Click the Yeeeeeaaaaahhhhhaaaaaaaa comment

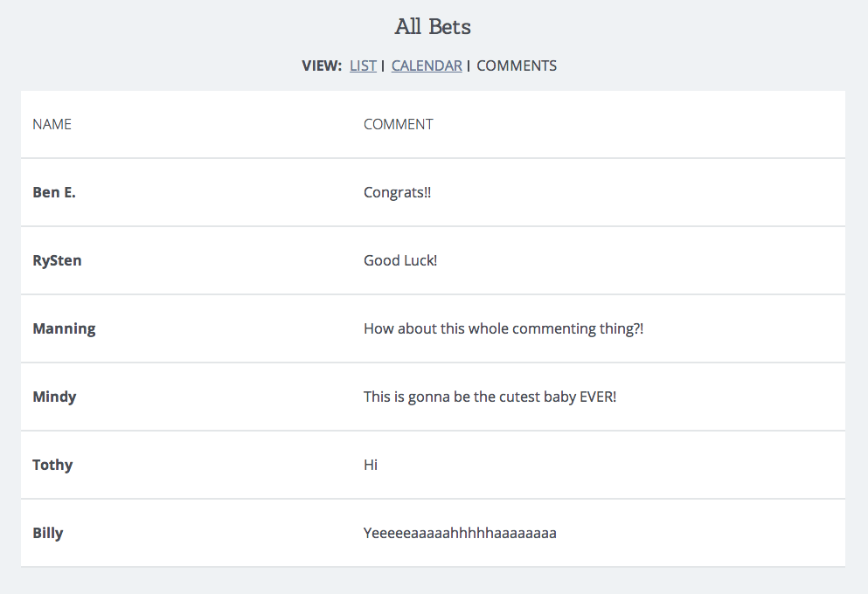(460, 533)
